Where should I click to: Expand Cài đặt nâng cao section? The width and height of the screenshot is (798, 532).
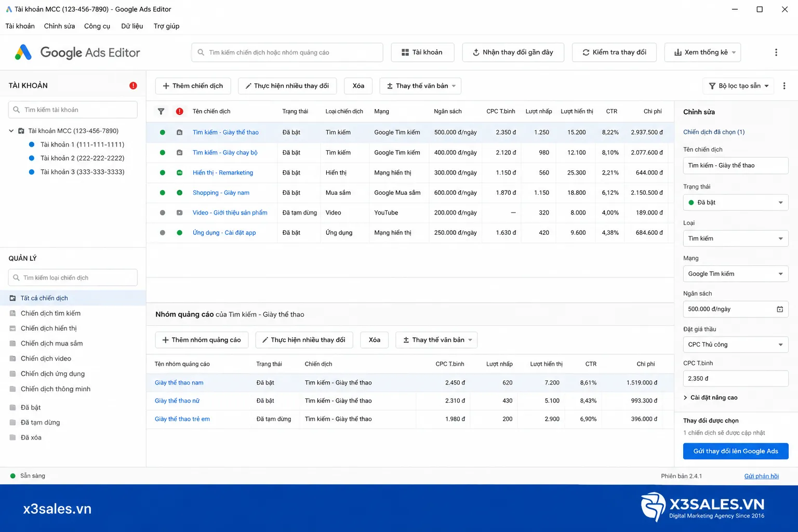click(x=710, y=397)
